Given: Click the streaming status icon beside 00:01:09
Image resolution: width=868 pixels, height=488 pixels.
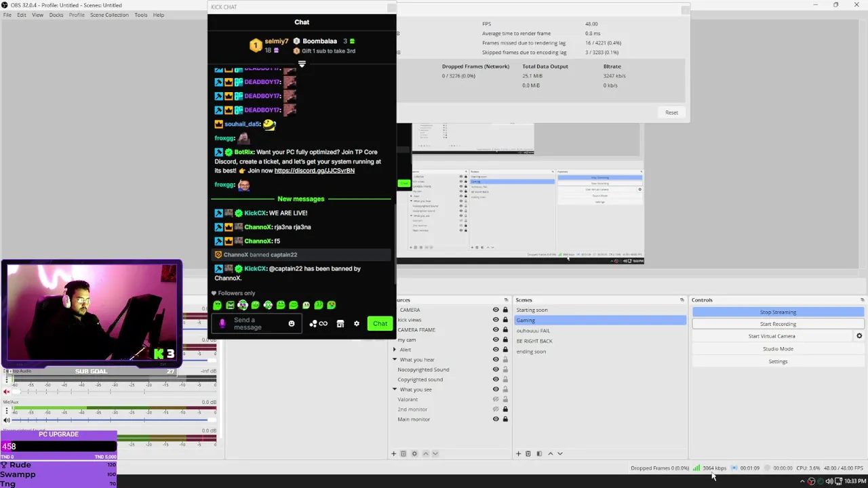Looking at the screenshot, I should coord(734,468).
